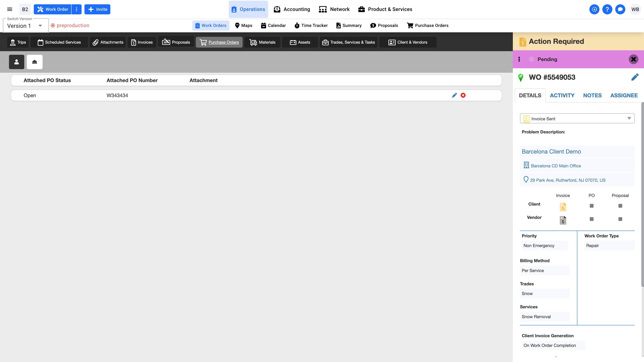Click the Invite button
644x362 pixels.
point(97,9)
